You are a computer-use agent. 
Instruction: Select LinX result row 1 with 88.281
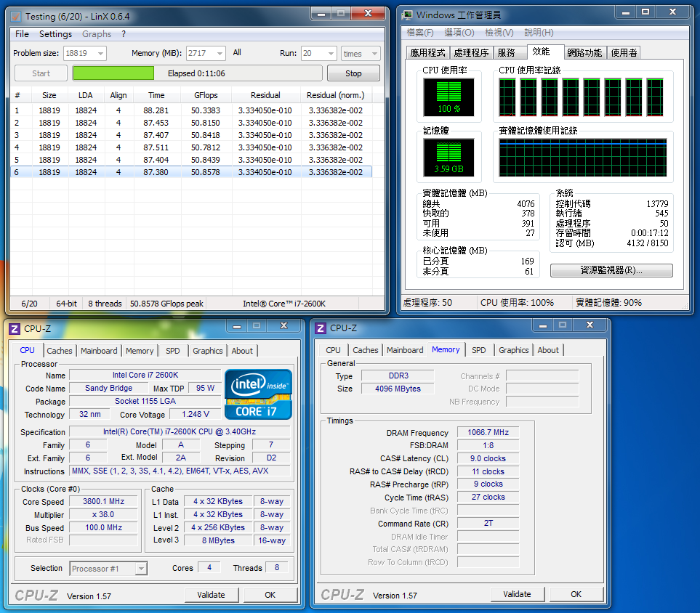[x=191, y=110]
